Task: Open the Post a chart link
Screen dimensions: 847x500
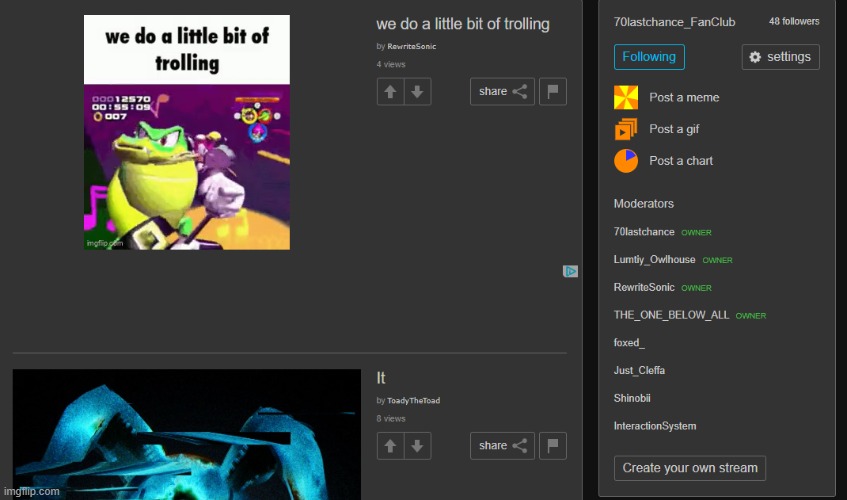Action: tap(681, 161)
